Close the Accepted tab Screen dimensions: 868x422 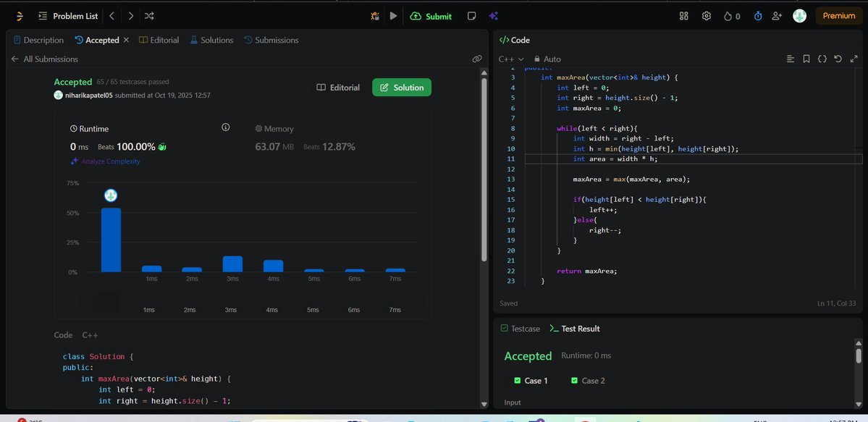tap(126, 40)
